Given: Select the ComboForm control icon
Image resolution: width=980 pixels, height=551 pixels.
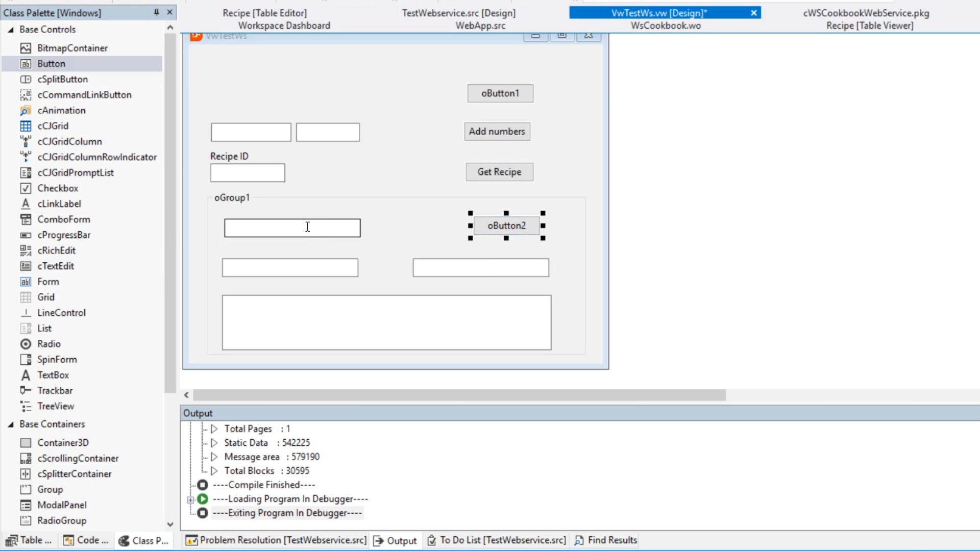Looking at the screenshot, I should [x=26, y=219].
